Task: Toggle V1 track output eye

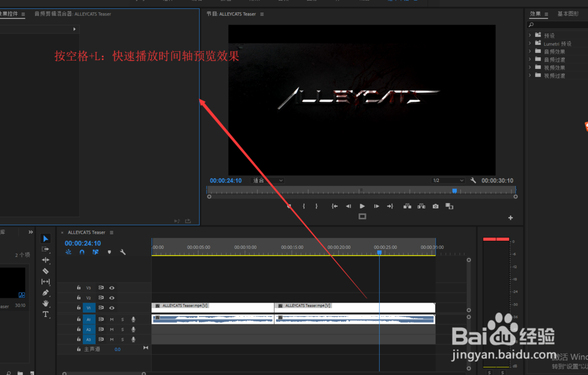Action: click(112, 308)
